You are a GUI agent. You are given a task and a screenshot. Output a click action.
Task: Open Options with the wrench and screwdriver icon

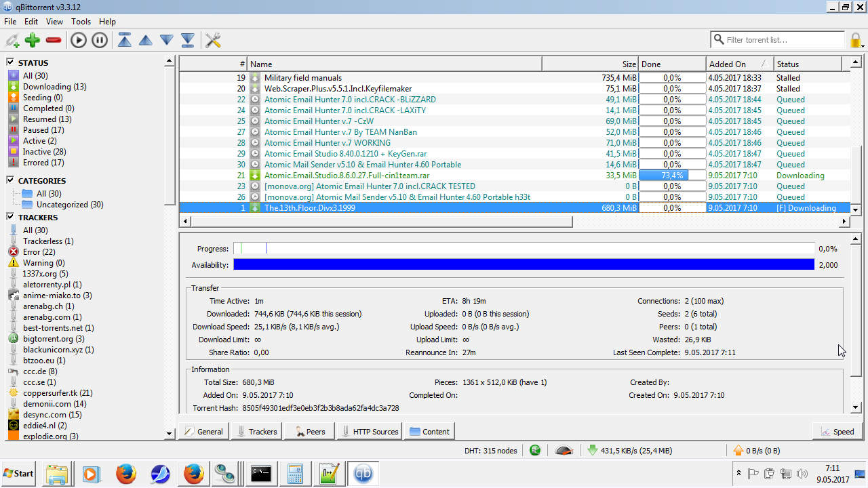pos(213,40)
